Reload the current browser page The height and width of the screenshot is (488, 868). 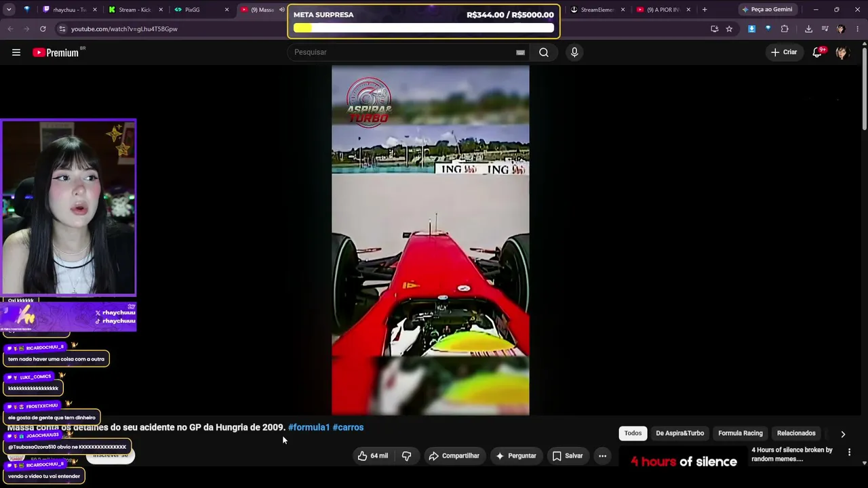pyautogui.click(x=43, y=29)
